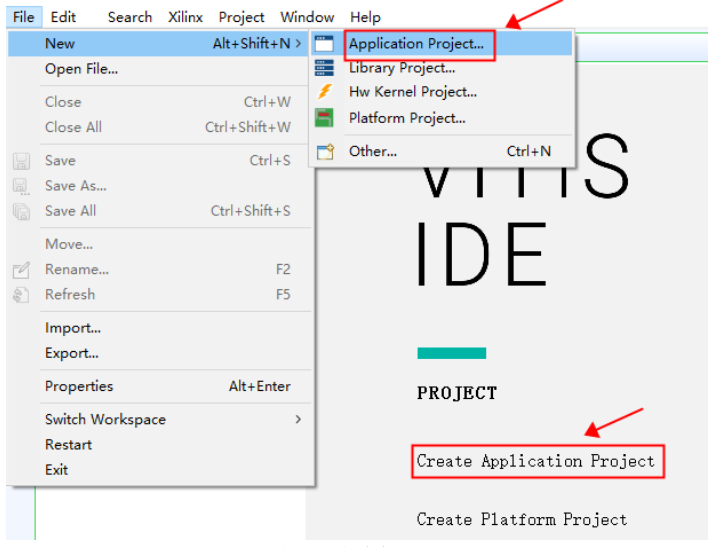Click the Platform Project green board icon
This screenshot has width=718, height=547.
coord(324,118)
